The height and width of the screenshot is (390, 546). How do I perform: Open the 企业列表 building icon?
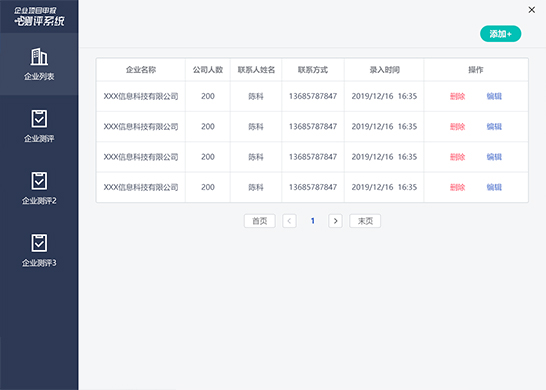(39, 56)
